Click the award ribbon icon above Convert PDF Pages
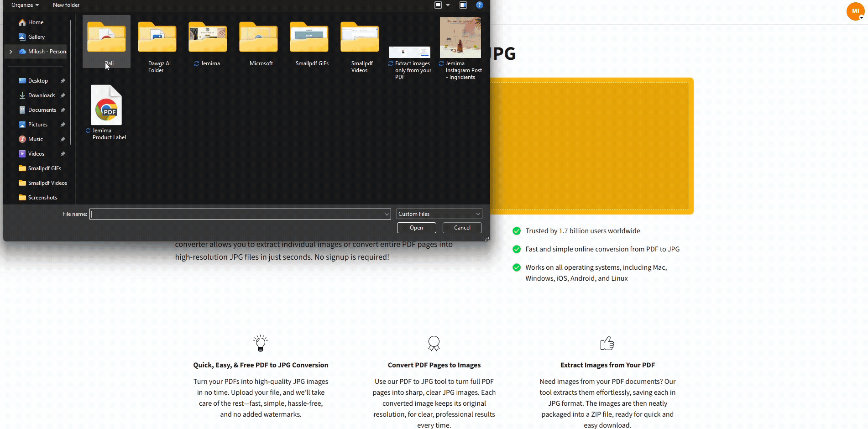 434,343
